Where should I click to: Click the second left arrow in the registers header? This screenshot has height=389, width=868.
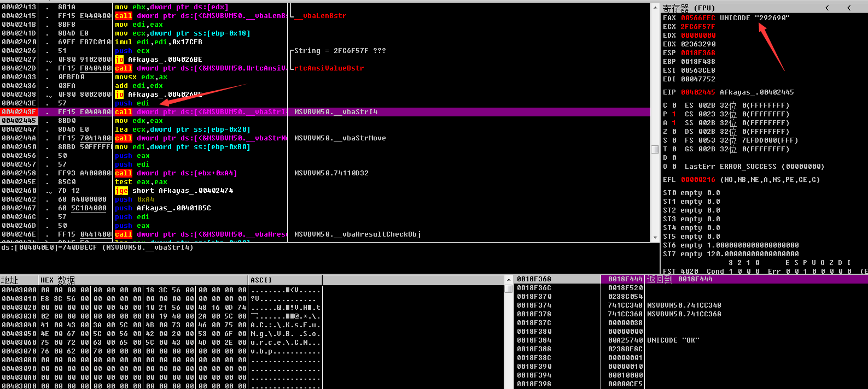click(849, 8)
